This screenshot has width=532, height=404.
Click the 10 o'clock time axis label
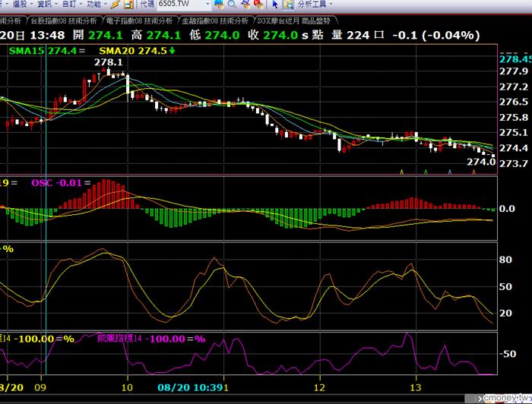click(127, 387)
